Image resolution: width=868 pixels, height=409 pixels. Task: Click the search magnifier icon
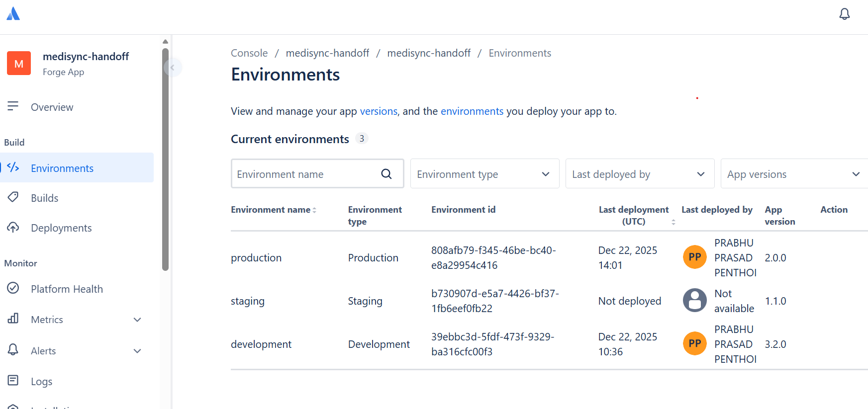(x=386, y=174)
